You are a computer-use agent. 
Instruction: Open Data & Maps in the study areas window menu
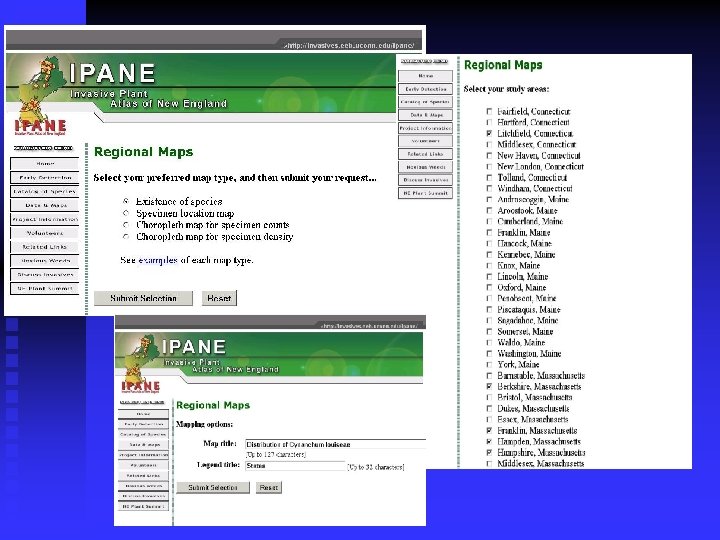tap(425, 115)
